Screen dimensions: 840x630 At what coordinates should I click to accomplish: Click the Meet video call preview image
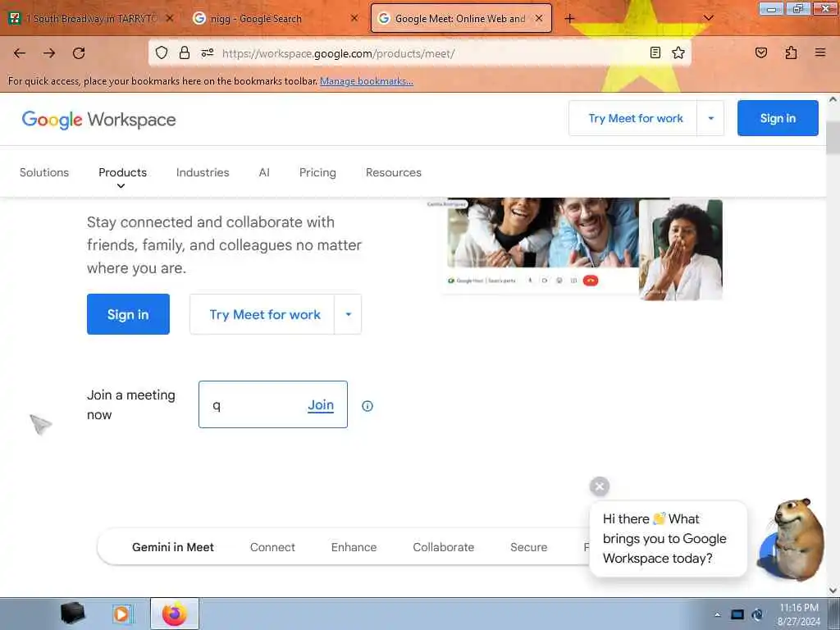pyautogui.click(x=582, y=248)
